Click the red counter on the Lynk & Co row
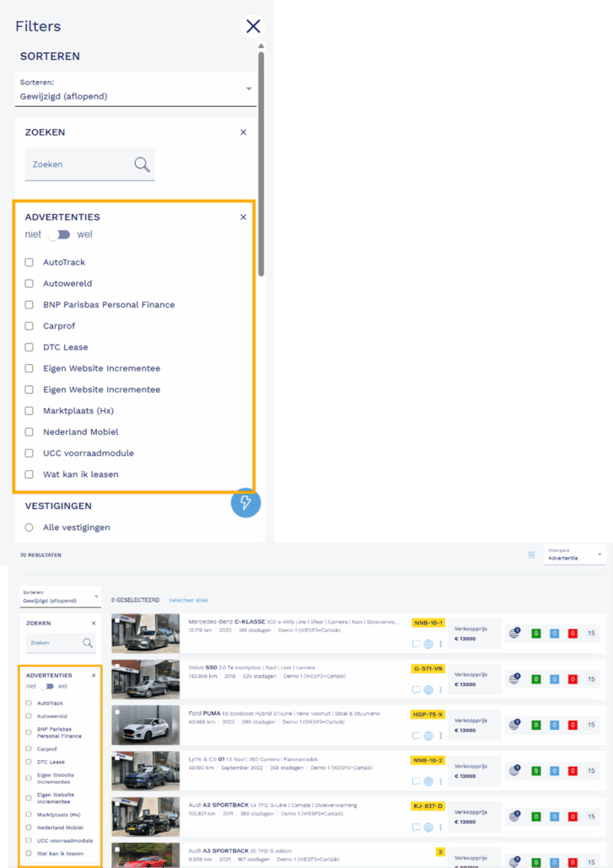The width and height of the screenshot is (613, 868). (573, 770)
